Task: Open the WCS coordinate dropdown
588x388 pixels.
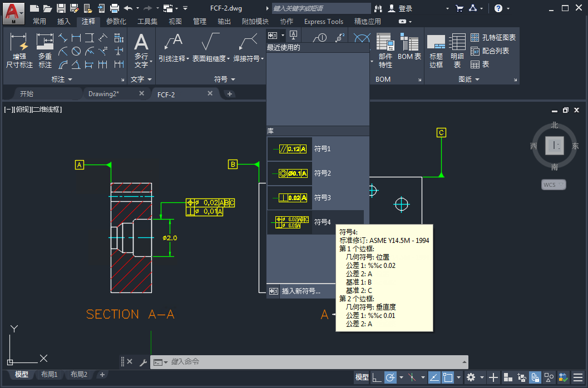Action: pyautogui.click(x=554, y=185)
